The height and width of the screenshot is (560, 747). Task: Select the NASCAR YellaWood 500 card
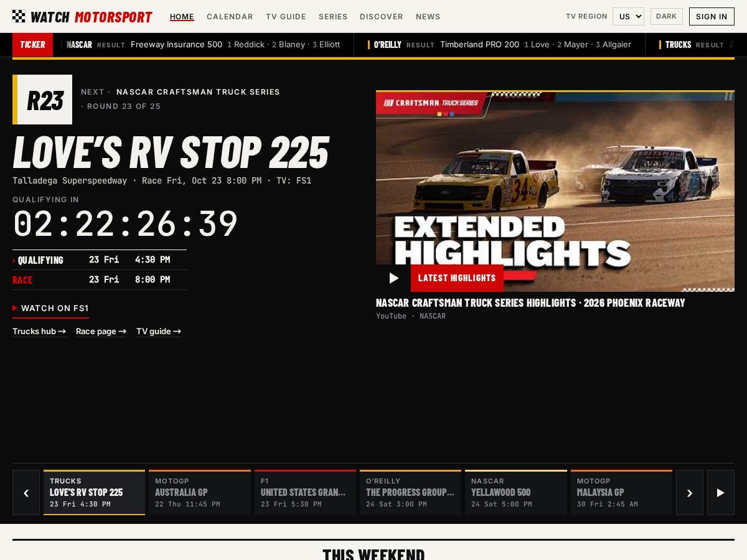(516, 492)
